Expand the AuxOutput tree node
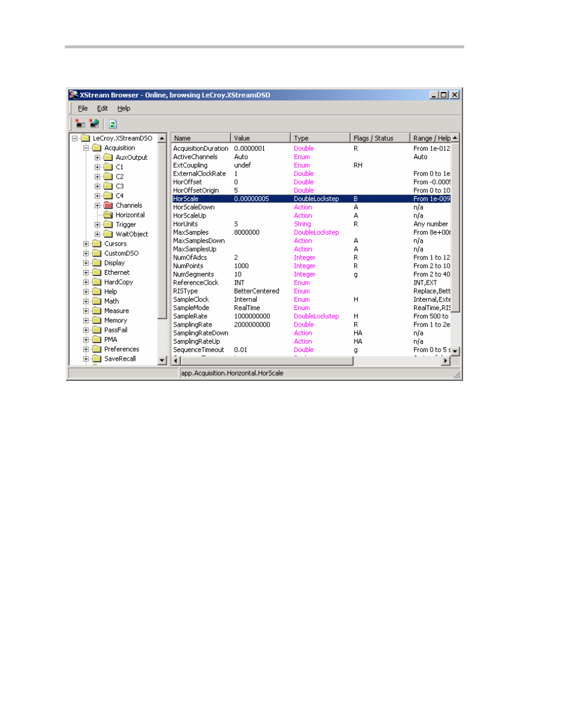 97,157
